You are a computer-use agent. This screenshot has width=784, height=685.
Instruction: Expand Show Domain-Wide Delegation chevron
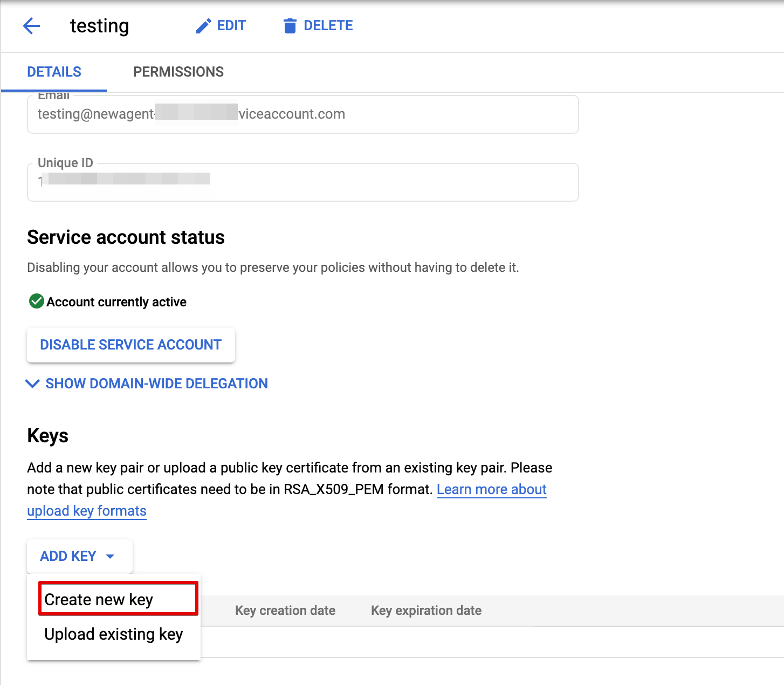pos(32,383)
